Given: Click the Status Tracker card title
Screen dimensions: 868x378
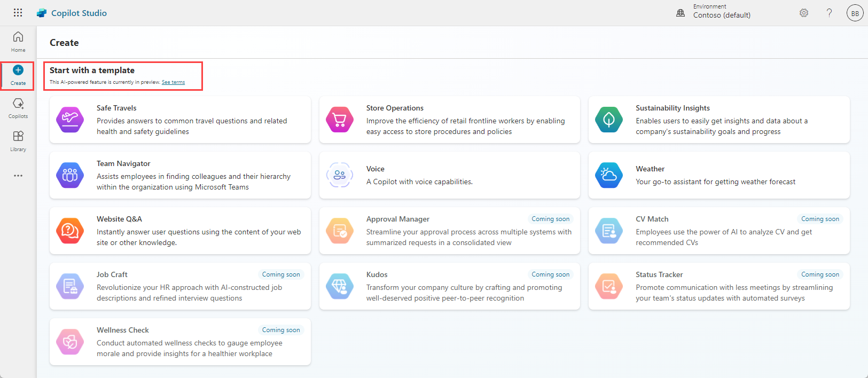Looking at the screenshot, I should click(x=659, y=274).
